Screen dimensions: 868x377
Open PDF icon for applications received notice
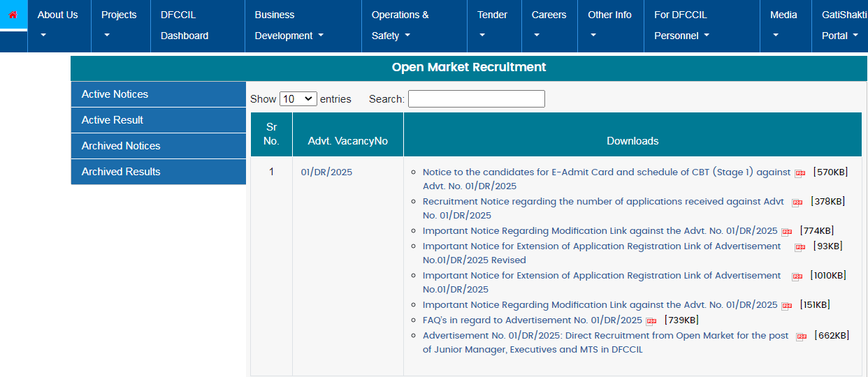[797, 203]
